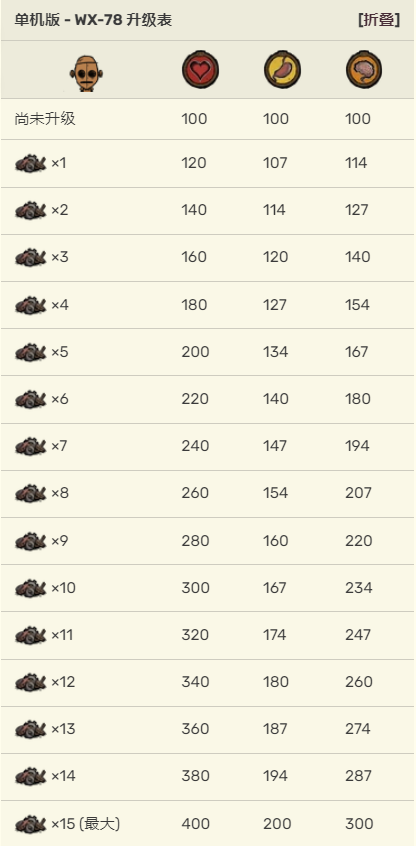This screenshot has height=846, width=416.
Task: Click the gears icon in ×9 row
Action: (31, 541)
